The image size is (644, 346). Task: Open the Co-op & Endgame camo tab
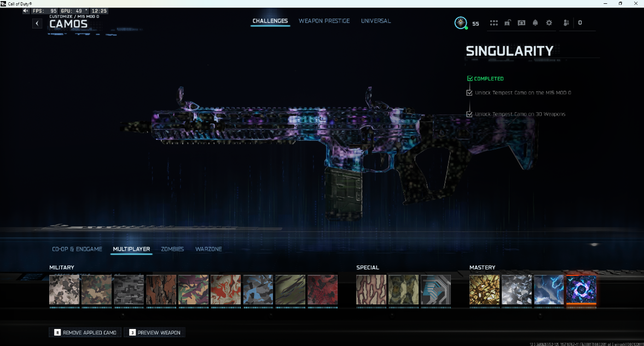point(77,249)
